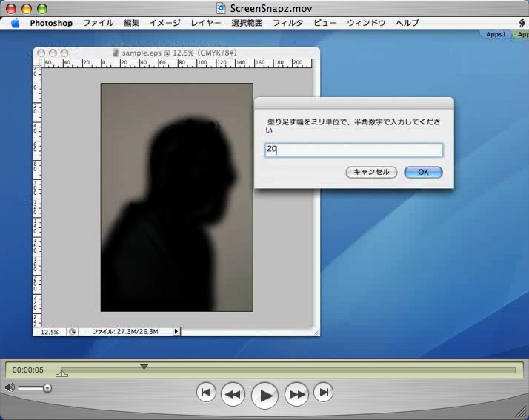Click the QuickTime window resize handle
Screen dimensions: 529x420
tap(522, 413)
